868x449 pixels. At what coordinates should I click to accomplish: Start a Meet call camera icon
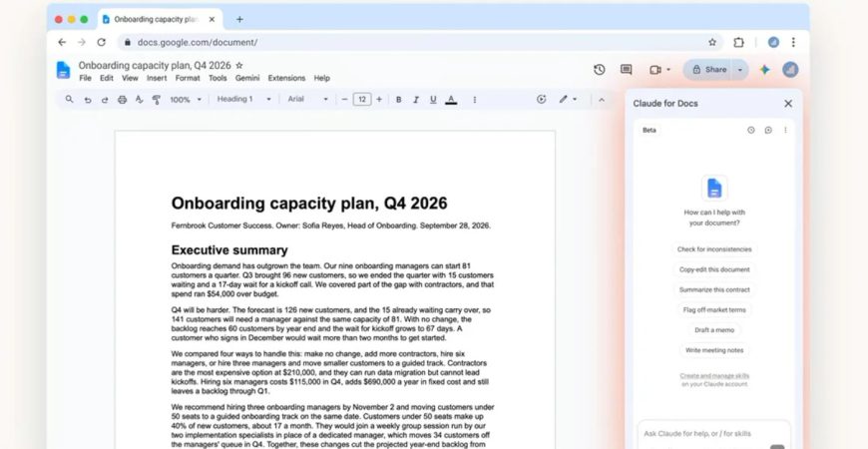[x=655, y=70]
